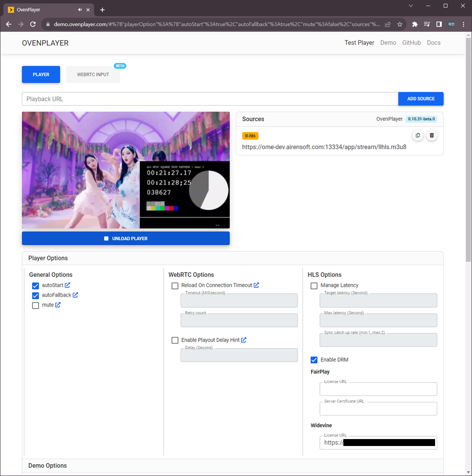
Task: Open Reload On Connection Timeout help icon
Action: tap(256, 285)
